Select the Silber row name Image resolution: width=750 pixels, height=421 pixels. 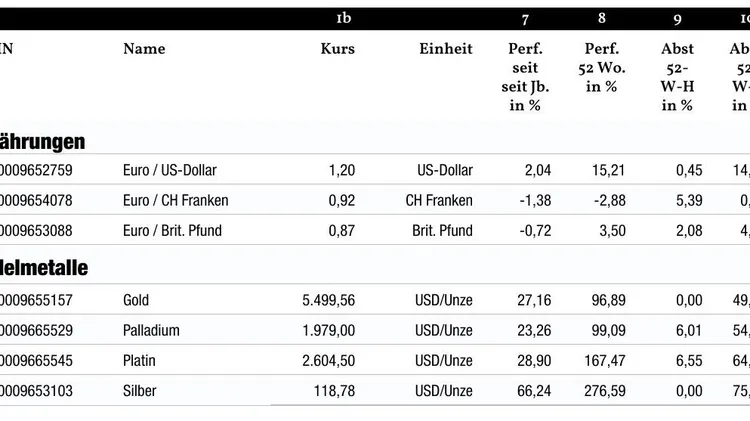pyautogui.click(x=140, y=391)
